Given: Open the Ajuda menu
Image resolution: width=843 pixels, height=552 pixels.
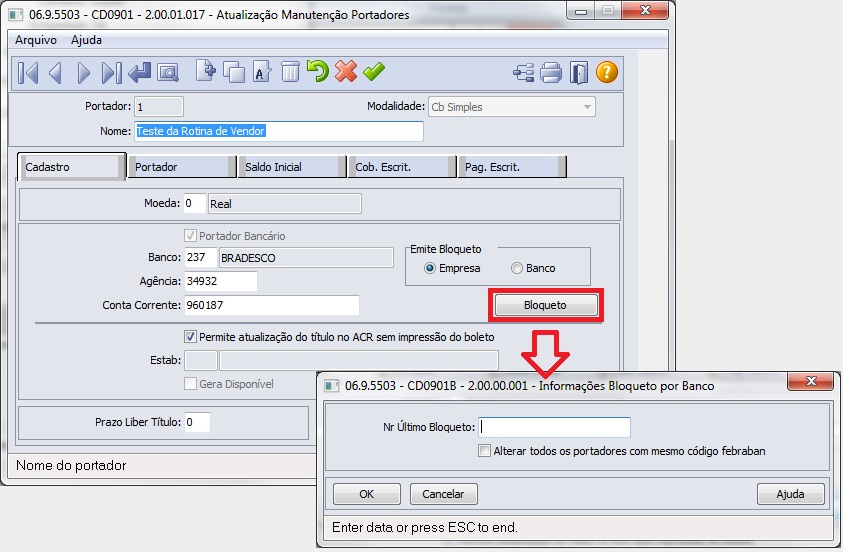Looking at the screenshot, I should (x=86, y=40).
